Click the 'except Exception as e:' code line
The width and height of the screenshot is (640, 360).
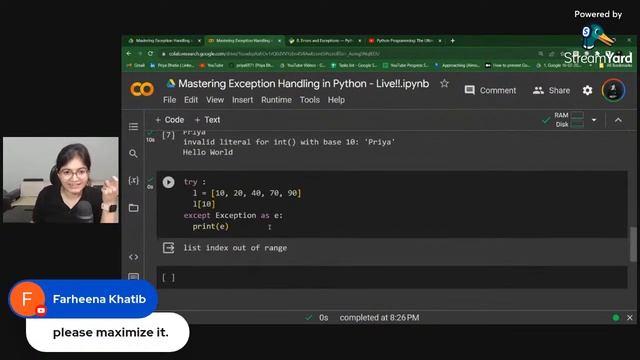pyautogui.click(x=233, y=215)
